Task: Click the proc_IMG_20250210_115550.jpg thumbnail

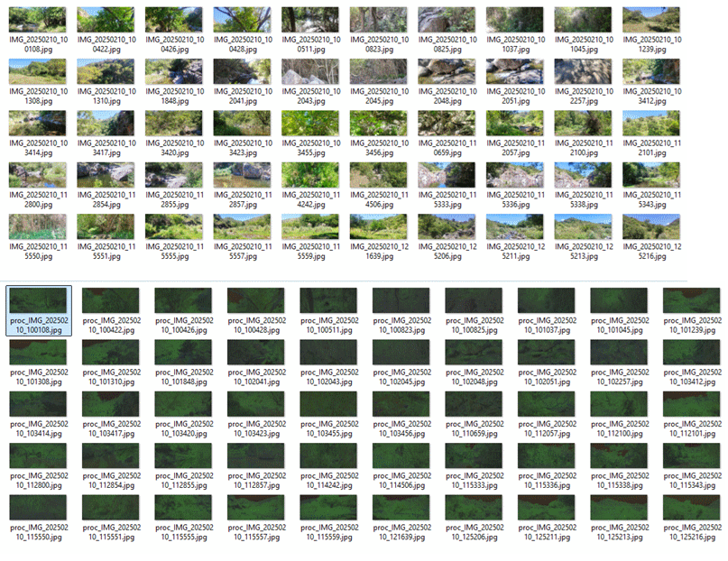Action: [x=39, y=508]
